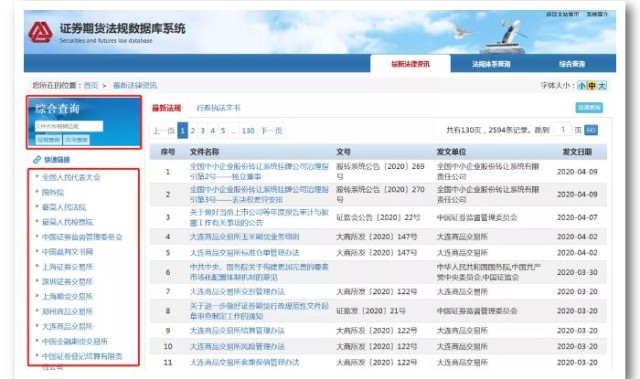Viewport: 640px width, 379px height.
Task: Open 大连商品交易所交割管理办法 document
Action: (237, 292)
